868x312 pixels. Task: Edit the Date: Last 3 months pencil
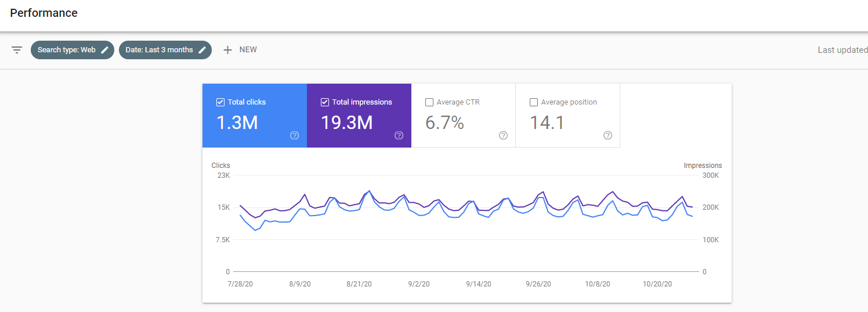click(202, 50)
